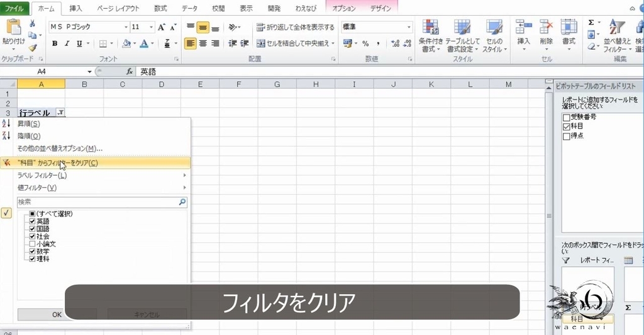644x335 pixels.
Task: Check 受験番号 in the field list
Action: pyautogui.click(x=567, y=118)
